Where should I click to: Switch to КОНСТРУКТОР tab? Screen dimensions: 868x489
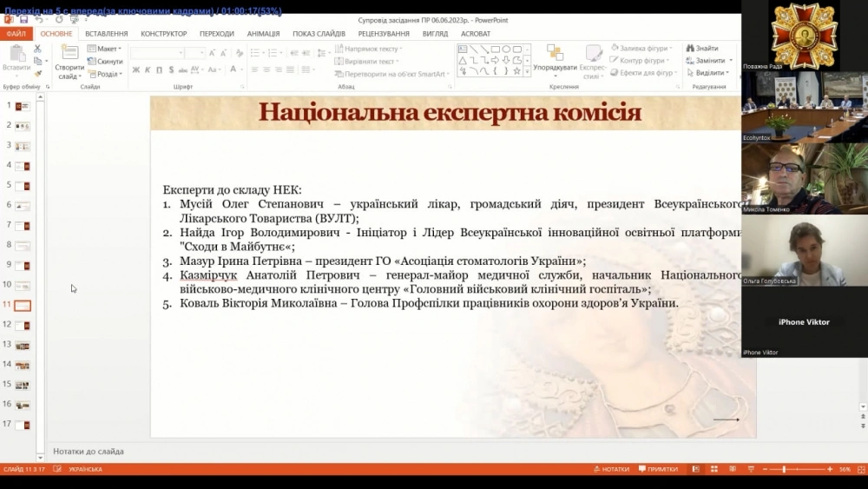163,34
